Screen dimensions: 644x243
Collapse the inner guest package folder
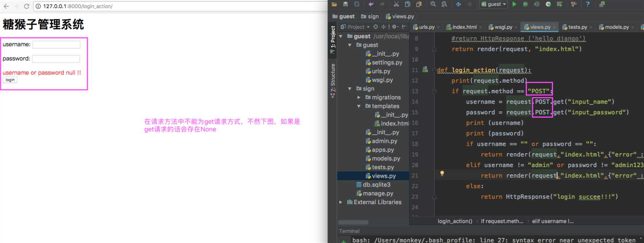tap(350, 45)
